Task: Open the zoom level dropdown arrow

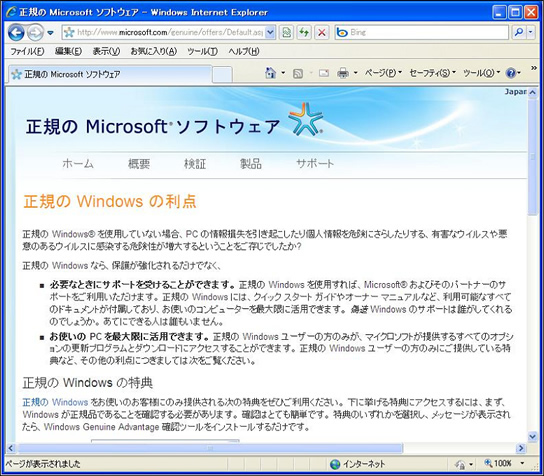Action: coord(522,463)
